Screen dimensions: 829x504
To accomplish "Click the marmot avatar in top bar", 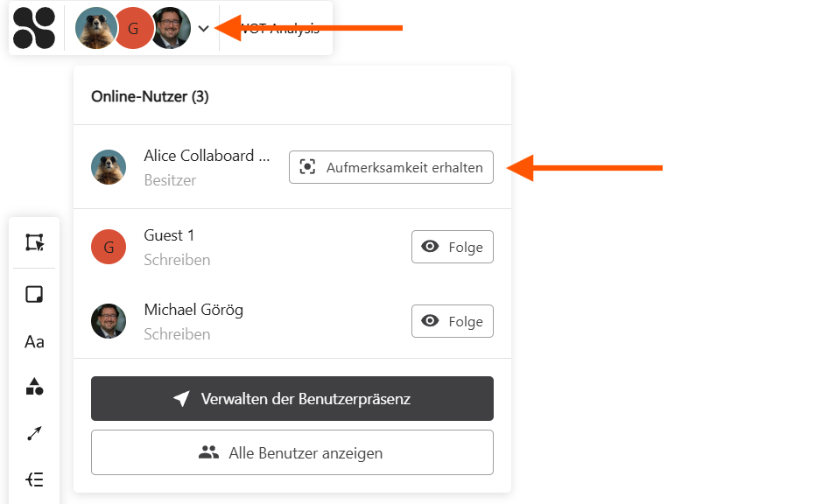I will coord(95,28).
